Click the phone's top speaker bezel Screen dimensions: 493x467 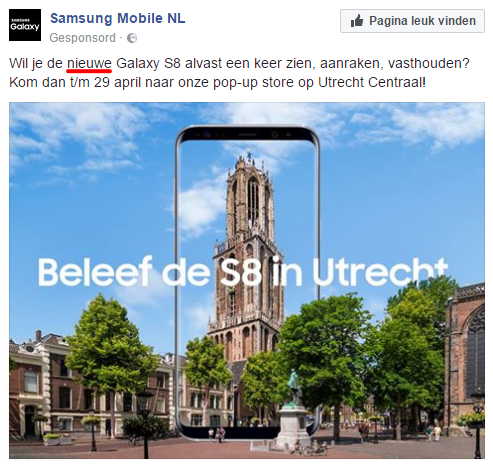pyautogui.click(x=247, y=135)
